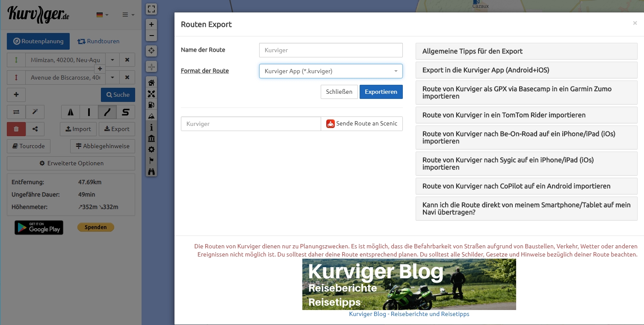Open Kurviger Blog - Reiseberichte und Reisetipps link

point(409,314)
